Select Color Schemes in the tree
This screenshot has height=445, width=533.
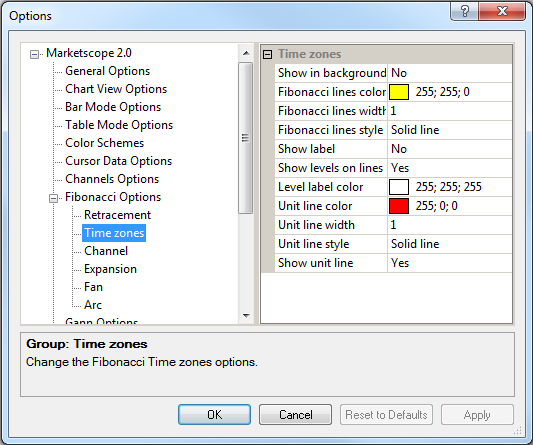pyautogui.click(x=104, y=143)
